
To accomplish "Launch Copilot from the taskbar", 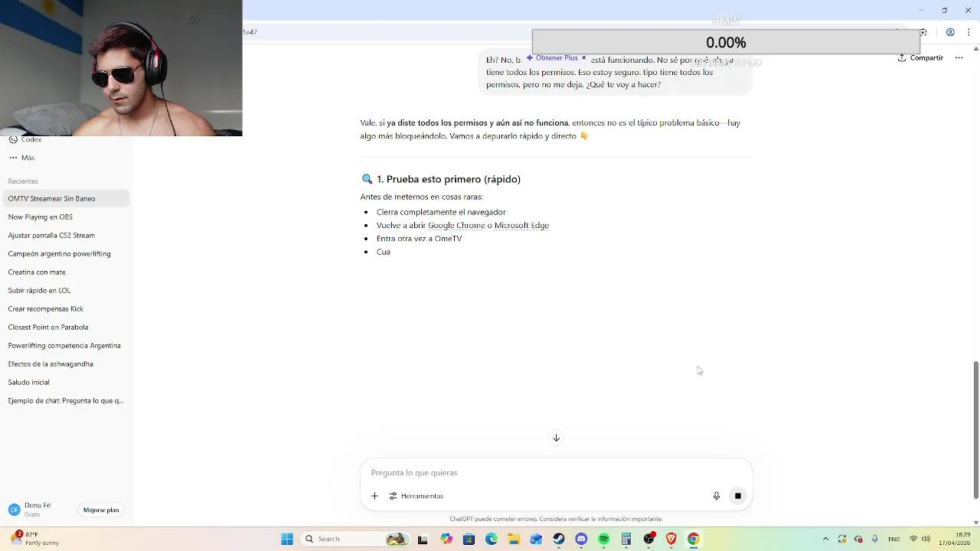I will coord(446,539).
